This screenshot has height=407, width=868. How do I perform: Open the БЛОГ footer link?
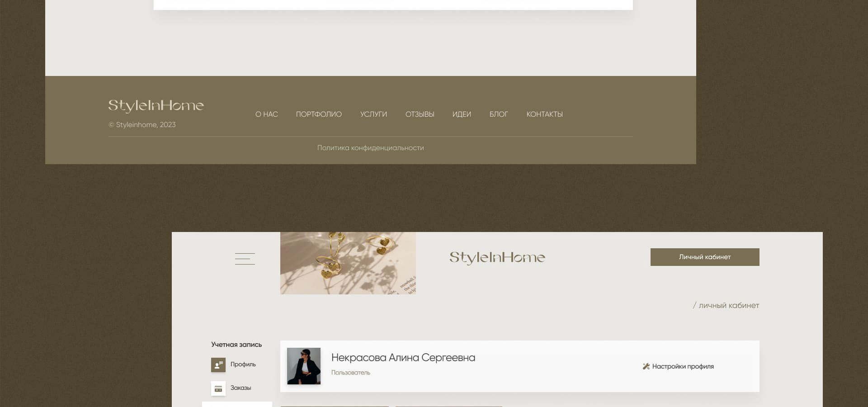499,114
